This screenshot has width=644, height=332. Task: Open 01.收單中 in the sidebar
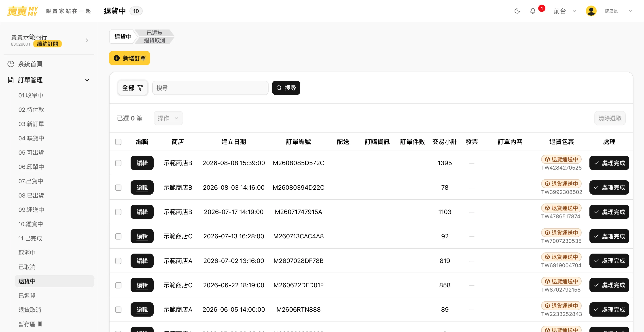tap(30, 95)
